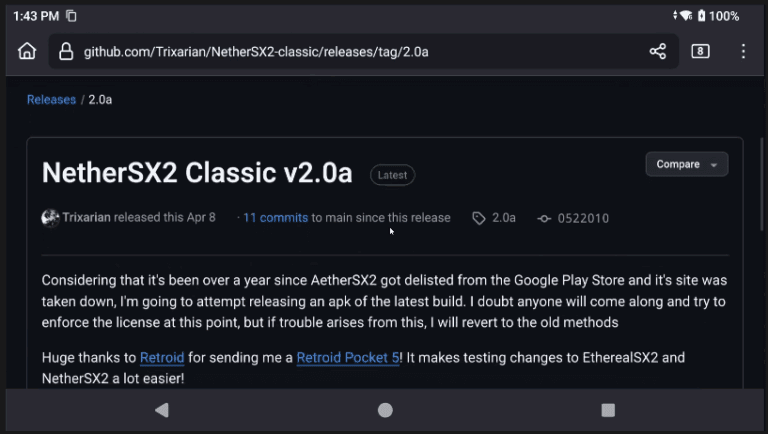Tap the browser home icon
The image size is (768, 434).
[x=27, y=51]
